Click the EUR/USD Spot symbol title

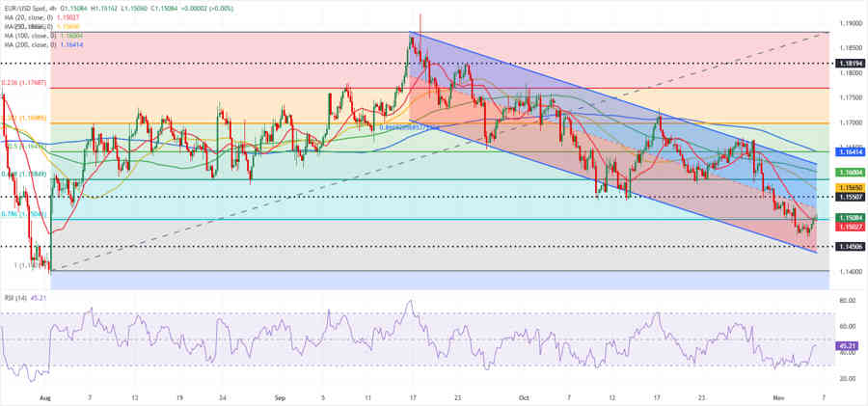coord(28,7)
